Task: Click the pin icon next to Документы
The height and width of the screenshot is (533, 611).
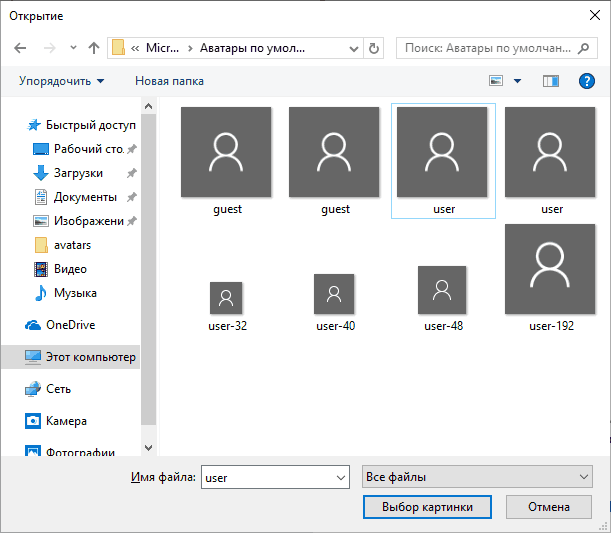Action: click(132, 197)
